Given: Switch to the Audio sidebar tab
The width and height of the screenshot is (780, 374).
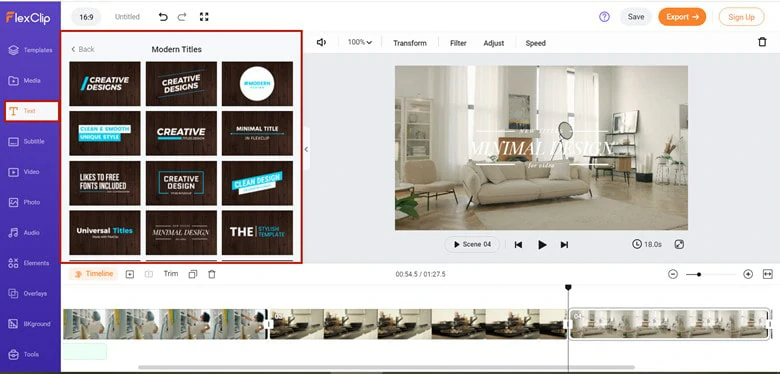Looking at the screenshot, I should tap(30, 233).
